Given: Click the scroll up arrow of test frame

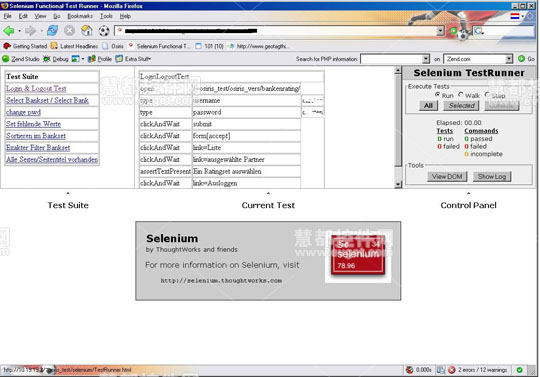Looking at the screenshot, I should click(x=398, y=71).
